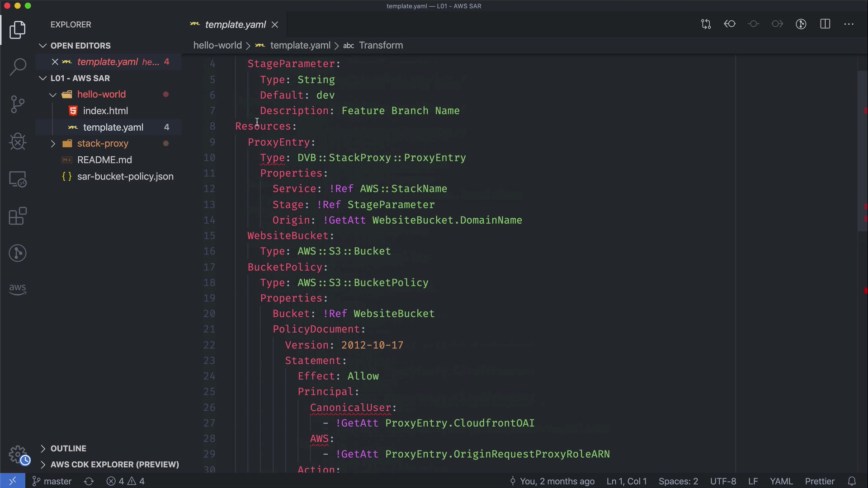Open Remote Explorer in activity bar
868x488 pixels.
pyautogui.click(x=18, y=179)
